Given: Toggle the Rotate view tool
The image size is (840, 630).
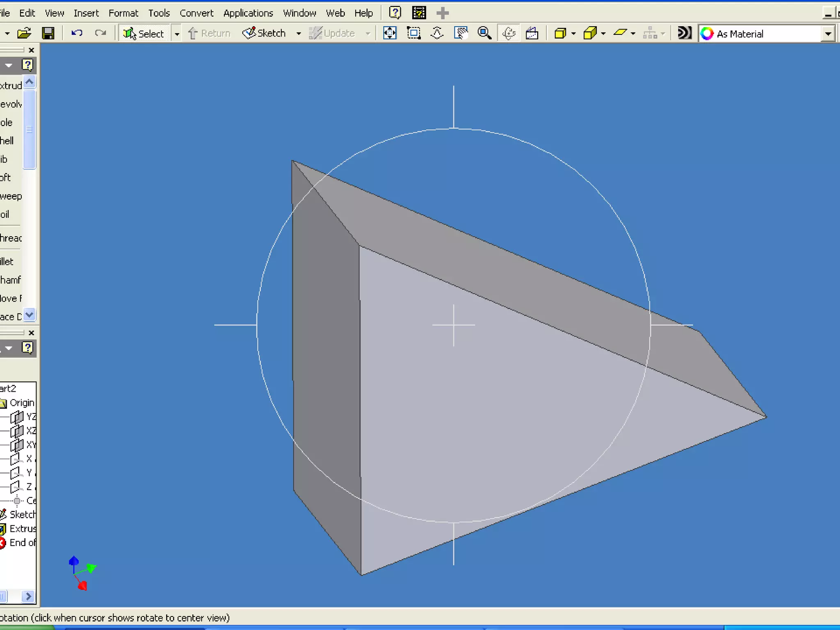Looking at the screenshot, I should point(509,33).
